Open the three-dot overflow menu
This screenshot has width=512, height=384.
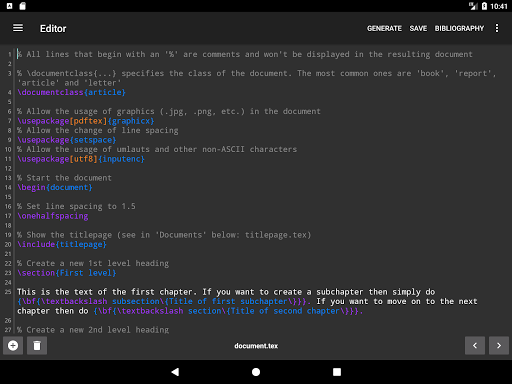tap(497, 28)
